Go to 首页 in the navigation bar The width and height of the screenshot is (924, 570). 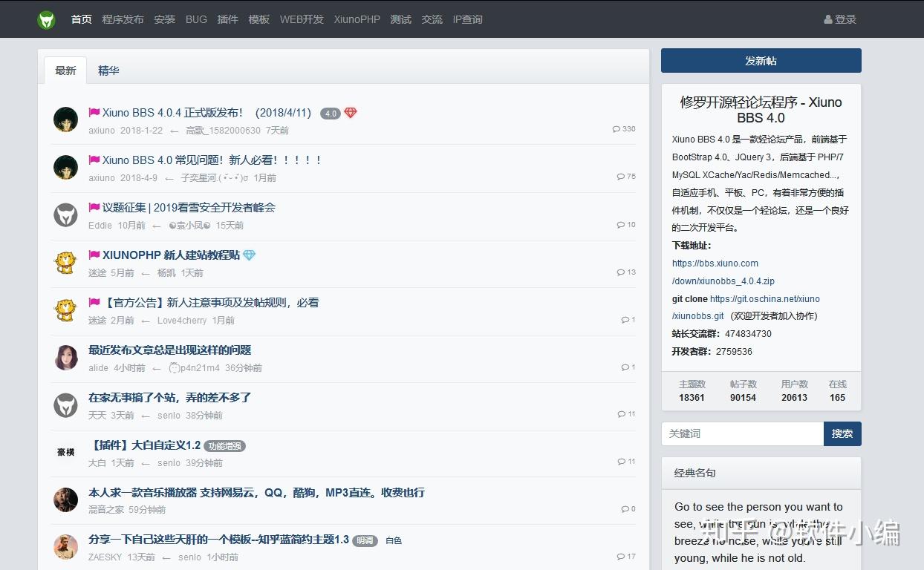tap(82, 19)
